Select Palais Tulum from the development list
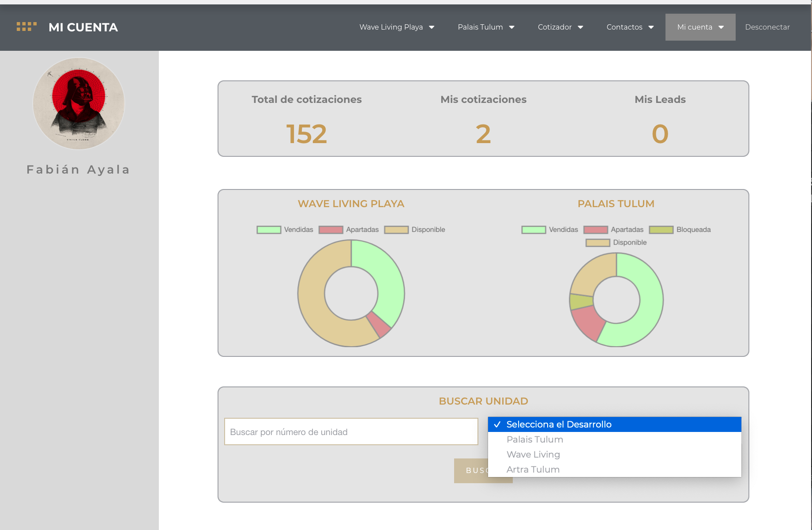 tap(534, 439)
